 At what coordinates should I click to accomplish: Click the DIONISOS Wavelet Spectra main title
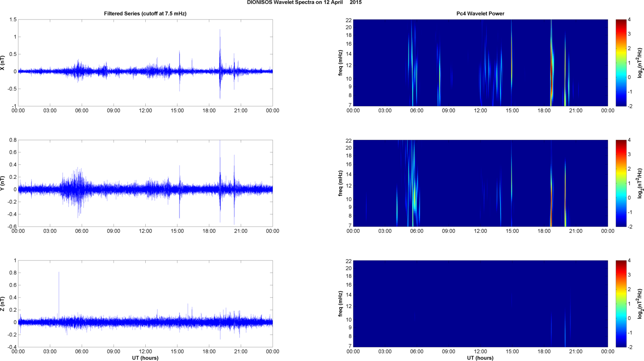pyautogui.click(x=304, y=3)
